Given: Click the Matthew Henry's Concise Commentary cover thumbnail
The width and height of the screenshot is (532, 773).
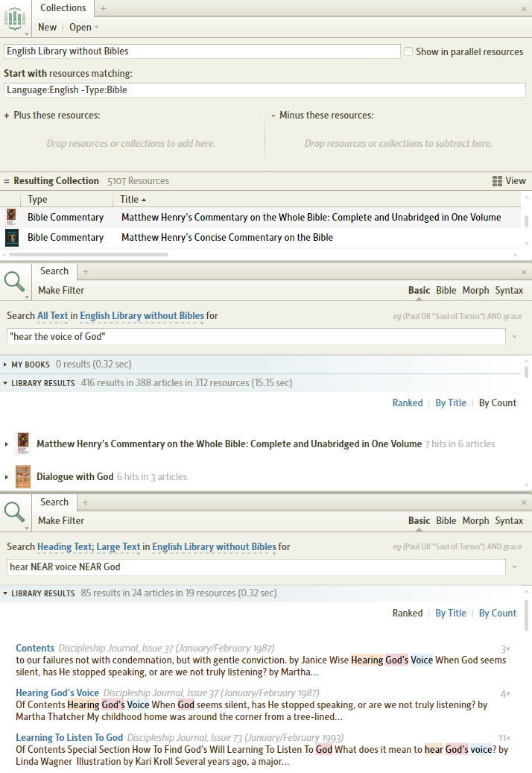Looking at the screenshot, I should [12, 238].
